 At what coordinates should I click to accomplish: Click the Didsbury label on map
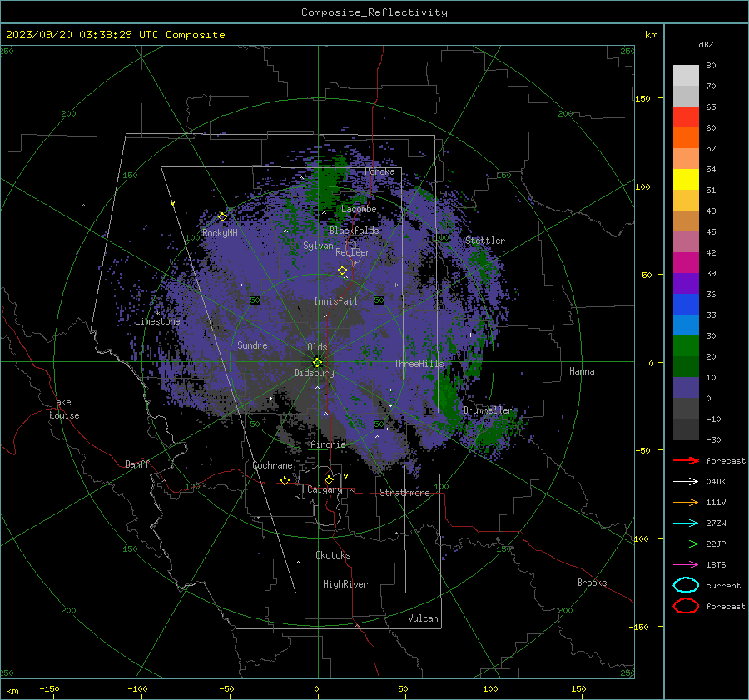[x=314, y=373]
